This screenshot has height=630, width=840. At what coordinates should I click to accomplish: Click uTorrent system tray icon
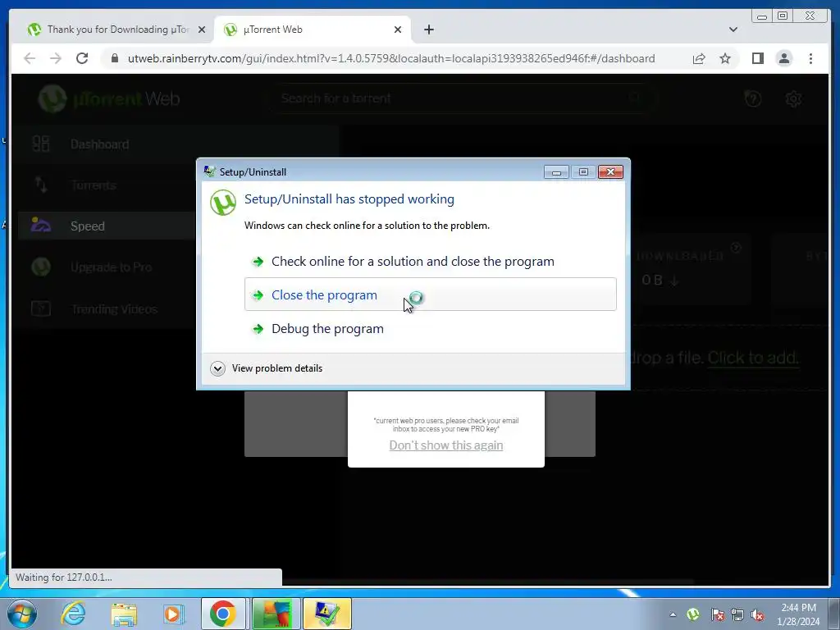tap(693, 614)
